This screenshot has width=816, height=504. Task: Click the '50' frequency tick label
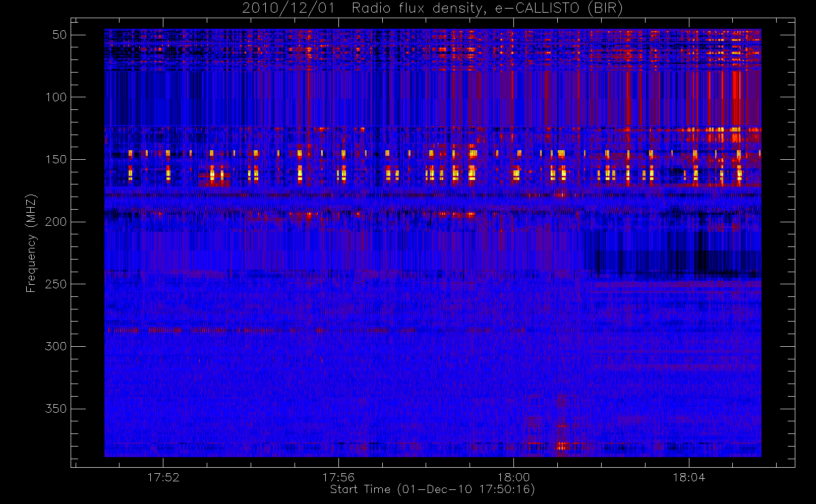pos(60,35)
